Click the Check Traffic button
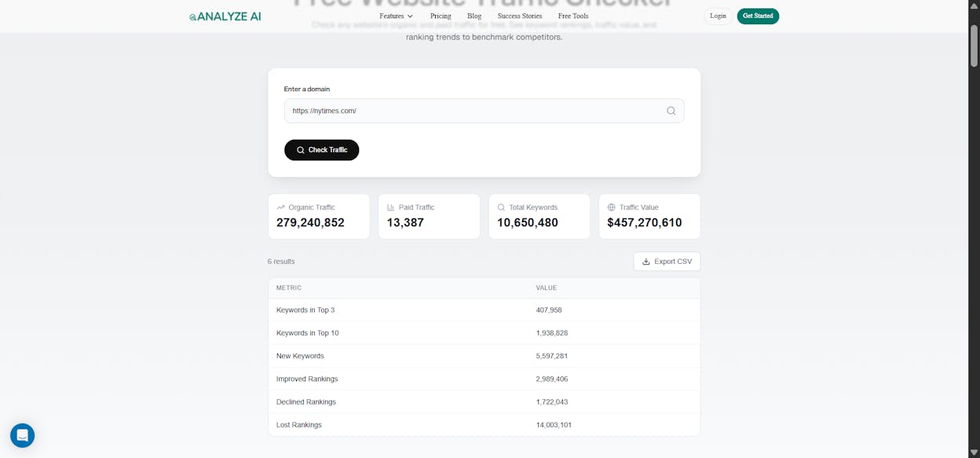The height and width of the screenshot is (458, 980). point(321,150)
